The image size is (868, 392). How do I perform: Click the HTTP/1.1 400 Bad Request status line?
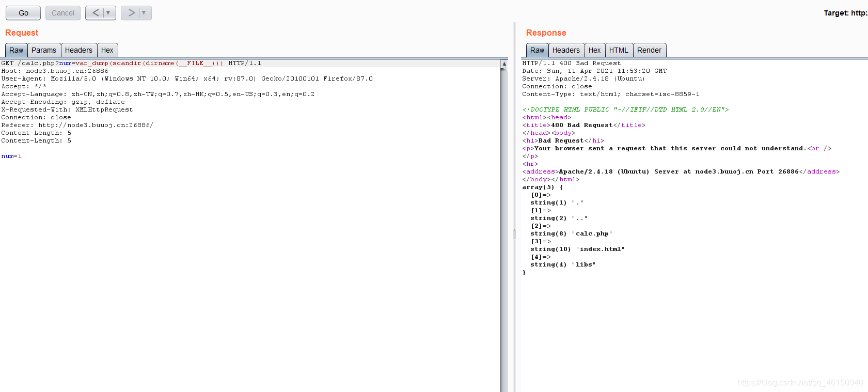click(572, 63)
